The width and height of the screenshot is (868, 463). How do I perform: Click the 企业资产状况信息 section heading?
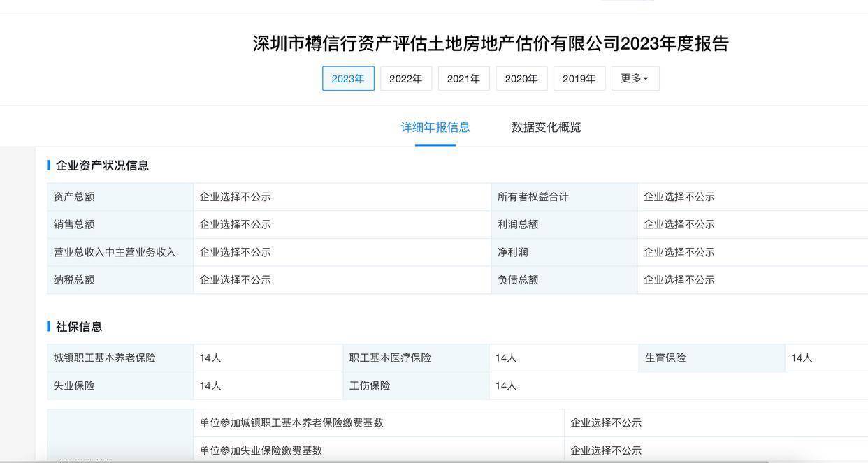(102, 166)
